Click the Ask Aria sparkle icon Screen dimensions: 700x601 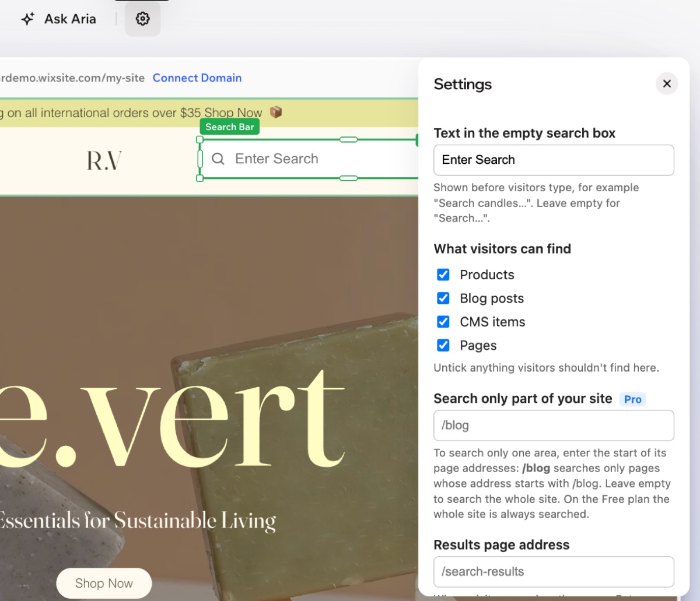click(27, 19)
